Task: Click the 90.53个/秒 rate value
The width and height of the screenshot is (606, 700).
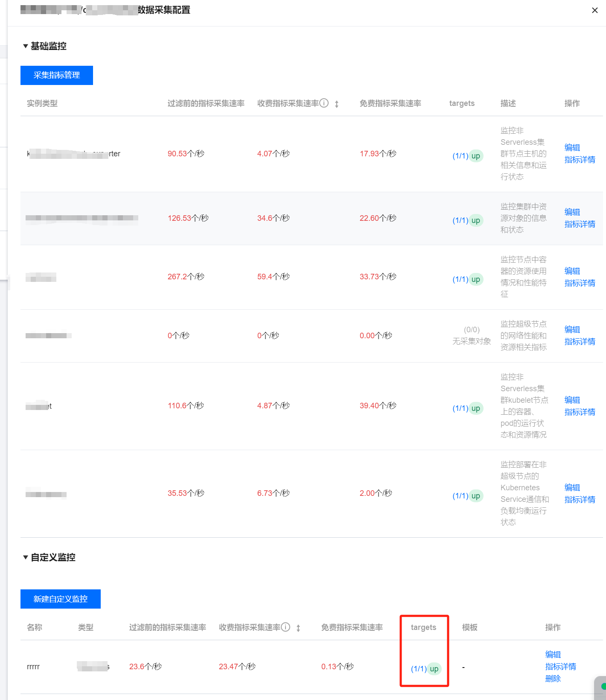Action: (186, 154)
